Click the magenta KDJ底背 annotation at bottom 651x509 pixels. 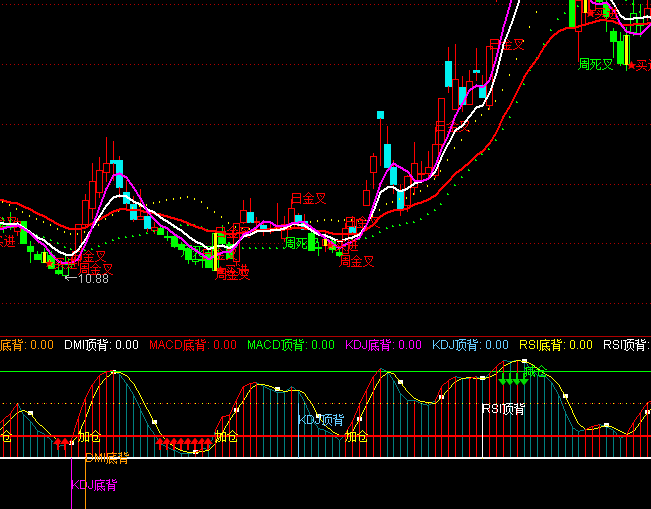click(94, 485)
